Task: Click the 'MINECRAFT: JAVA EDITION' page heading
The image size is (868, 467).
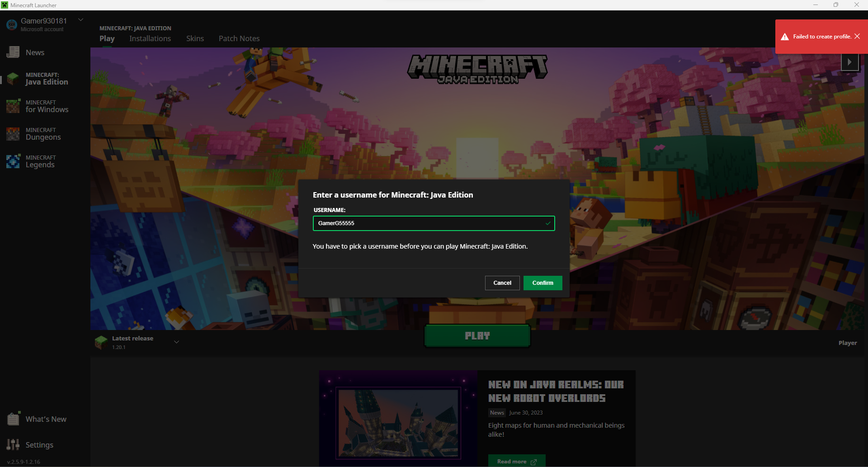Action: pyautogui.click(x=135, y=28)
